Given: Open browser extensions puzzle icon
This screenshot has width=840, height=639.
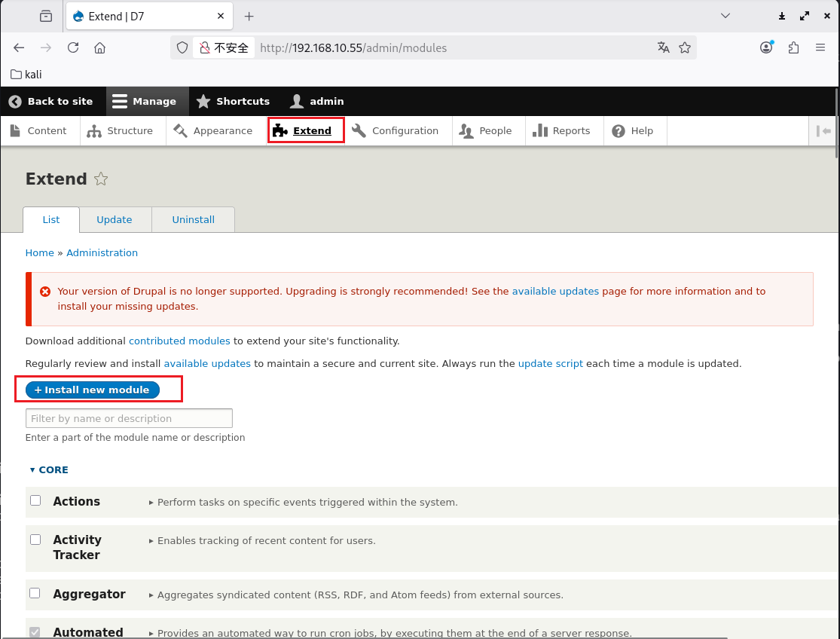Looking at the screenshot, I should coord(793,47).
